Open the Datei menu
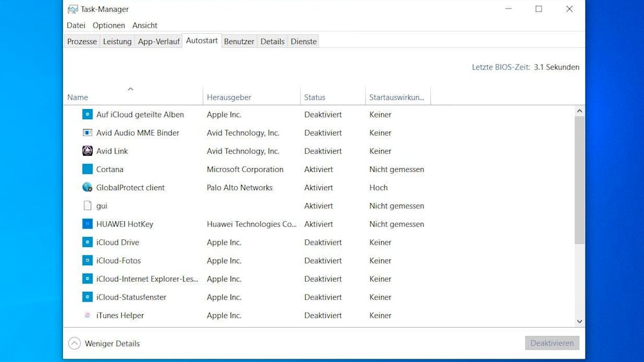This screenshot has height=362, width=644. point(76,25)
